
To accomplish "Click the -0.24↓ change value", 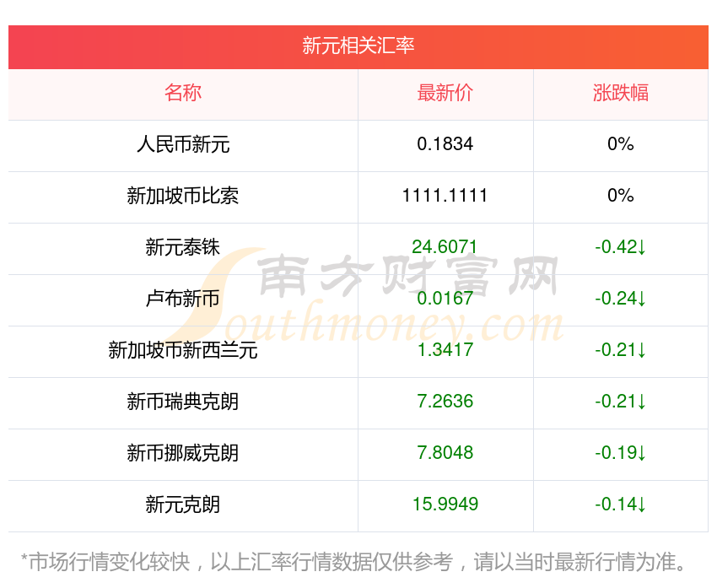I will click(x=621, y=299).
